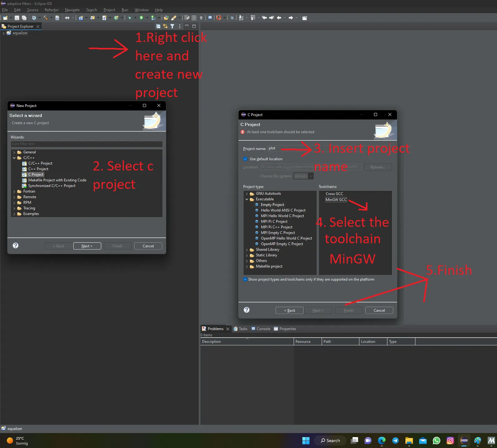Click the Save All toolbar icon
The height and width of the screenshot is (448, 497).
point(24,18)
